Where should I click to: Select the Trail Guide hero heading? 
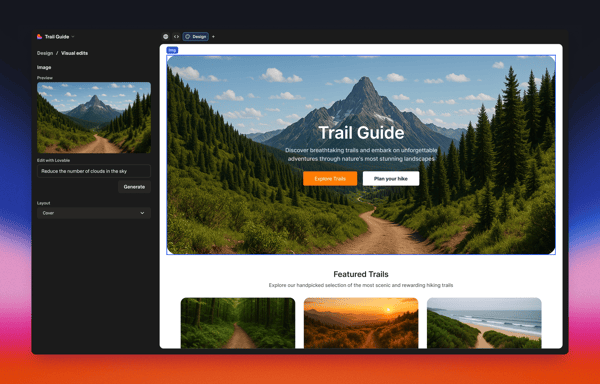pos(361,133)
